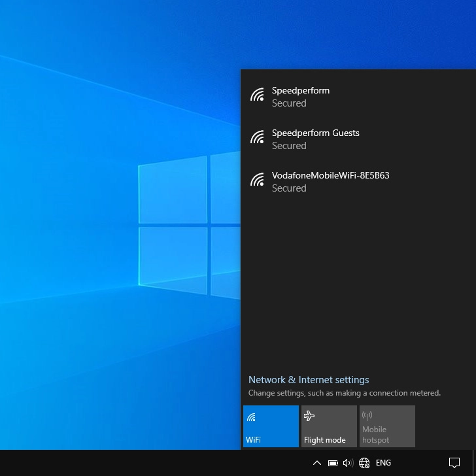The height and width of the screenshot is (476, 476).
Task: Open the Action Center notification icon
Action: point(454,463)
